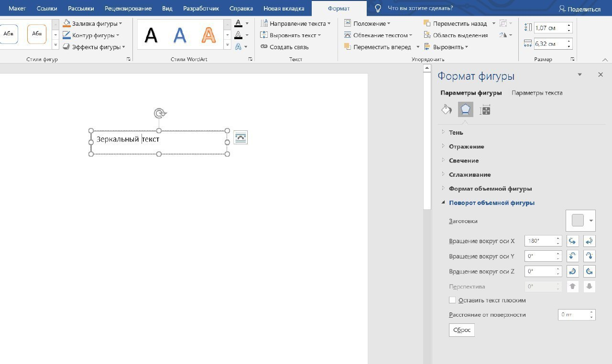Click the rotate up icon for Y axis
The height and width of the screenshot is (364, 612).
click(573, 256)
